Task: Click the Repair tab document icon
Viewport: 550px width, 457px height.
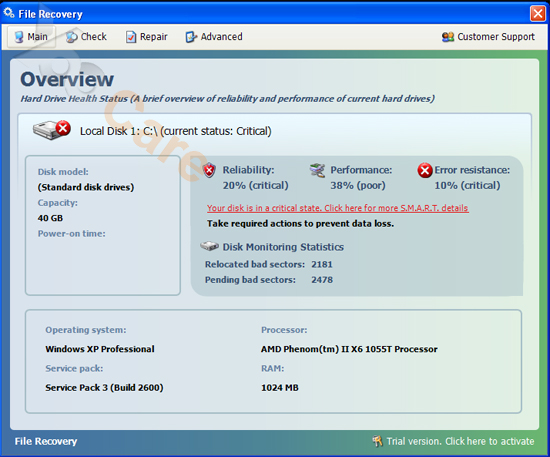Action: click(x=131, y=37)
